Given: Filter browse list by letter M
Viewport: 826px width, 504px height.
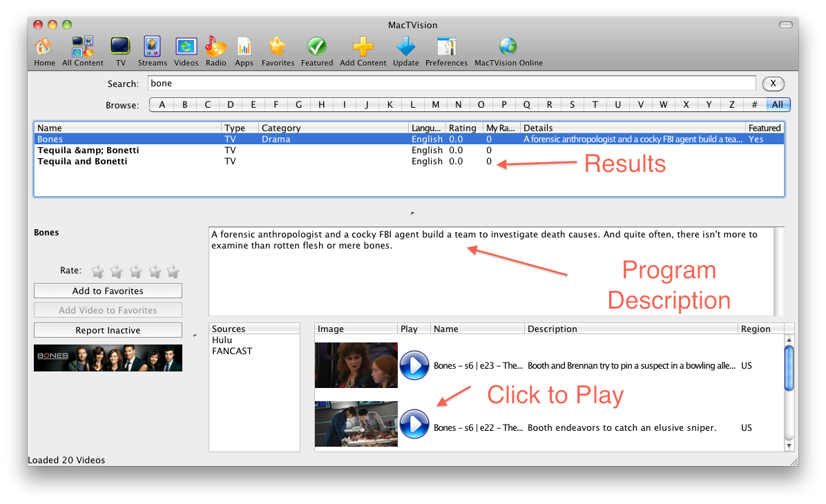Looking at the screenshot, I should click(x=436, y=105).
